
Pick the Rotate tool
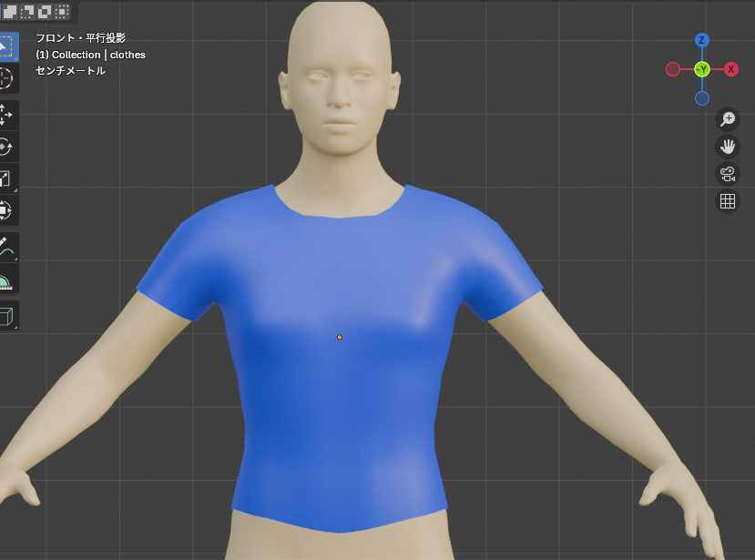click(5, 147)
